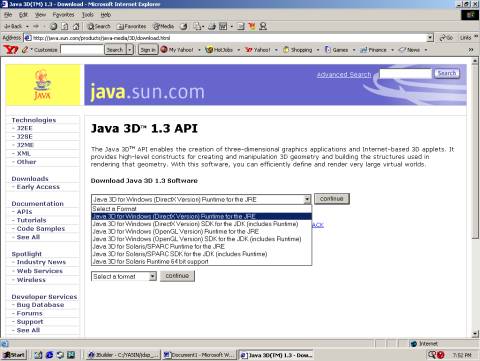This screenshot has height=361, width=480.
Task: Open the lower 'Select a format' dropdown
Action: pyautogui.click(x=124, y=276)
